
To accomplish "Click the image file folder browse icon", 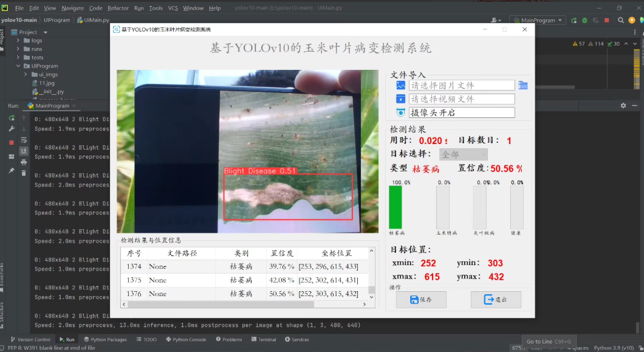I will pyautogui.click(x=523, y=85).
